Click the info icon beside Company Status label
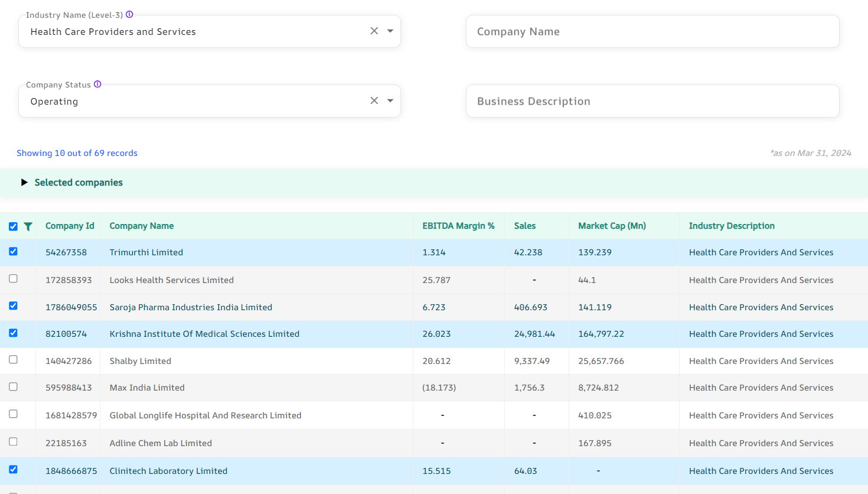The width and height of the screenshot is (868, 494). [97, 84]
